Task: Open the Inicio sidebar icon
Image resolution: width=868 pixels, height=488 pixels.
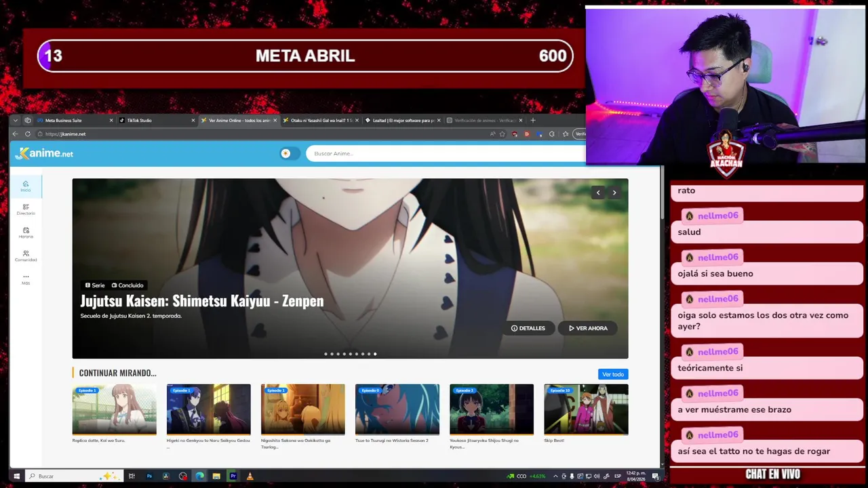Action: (x=26, y=186)
